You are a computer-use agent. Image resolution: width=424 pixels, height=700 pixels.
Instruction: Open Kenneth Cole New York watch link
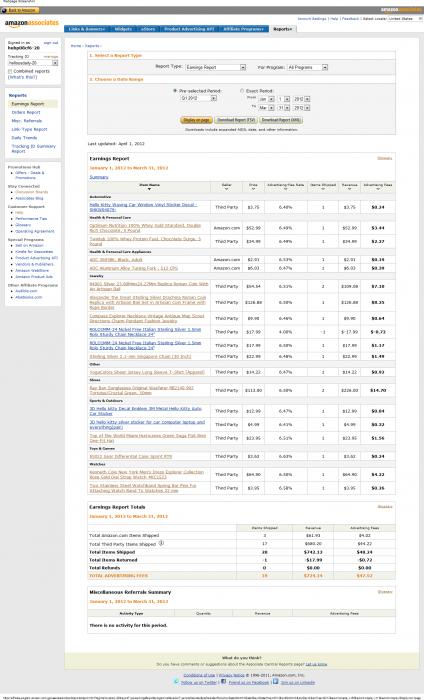(146, 474)
